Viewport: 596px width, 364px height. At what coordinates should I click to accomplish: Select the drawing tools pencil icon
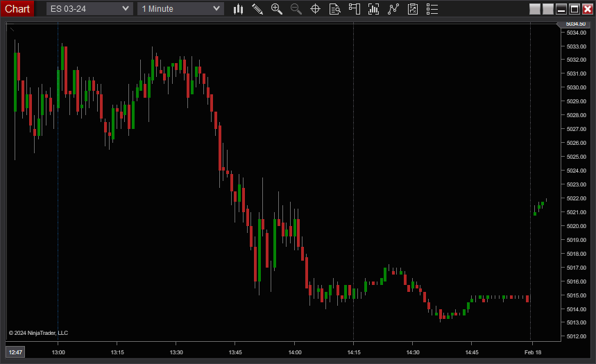257,9
